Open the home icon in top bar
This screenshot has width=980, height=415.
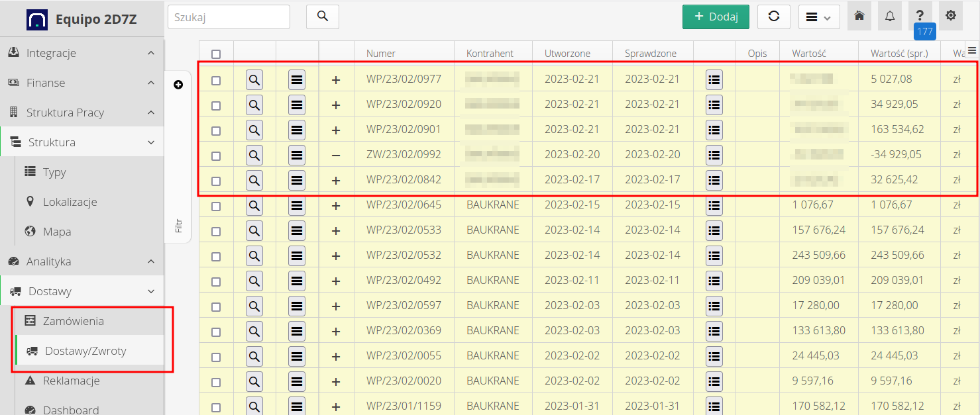(859, 16)
